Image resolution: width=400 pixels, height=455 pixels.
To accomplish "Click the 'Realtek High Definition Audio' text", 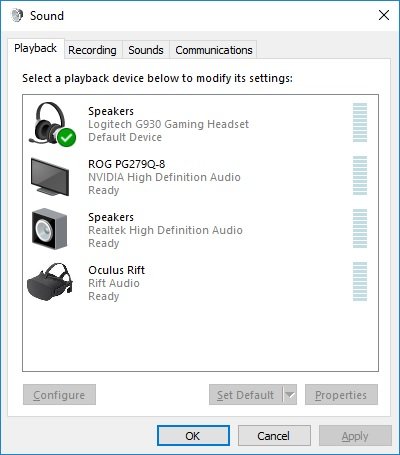I will tap(165, 230).
